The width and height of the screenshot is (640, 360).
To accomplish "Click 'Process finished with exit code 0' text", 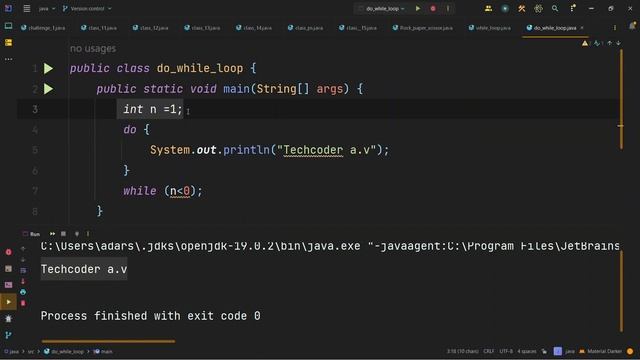I will point(151,316).
